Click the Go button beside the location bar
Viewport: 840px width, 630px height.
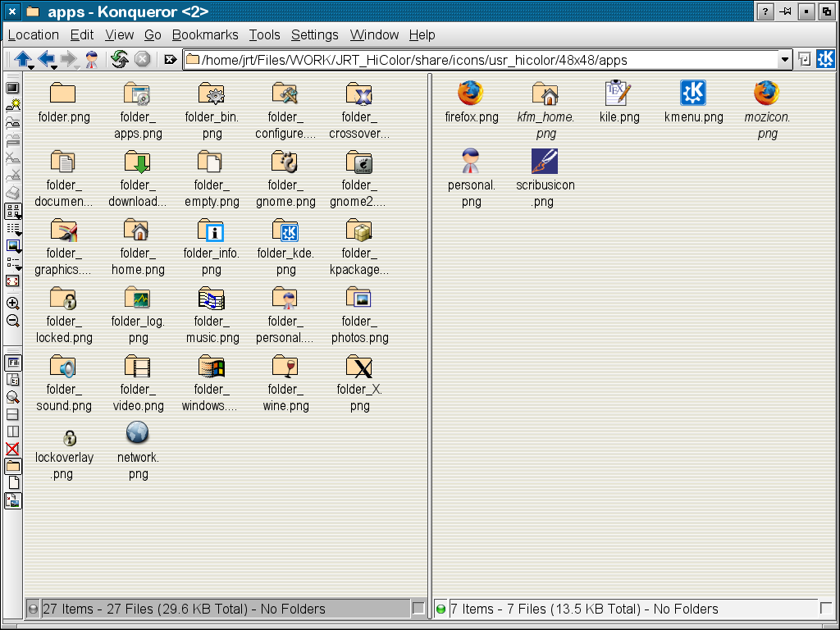tap(804, 59)
